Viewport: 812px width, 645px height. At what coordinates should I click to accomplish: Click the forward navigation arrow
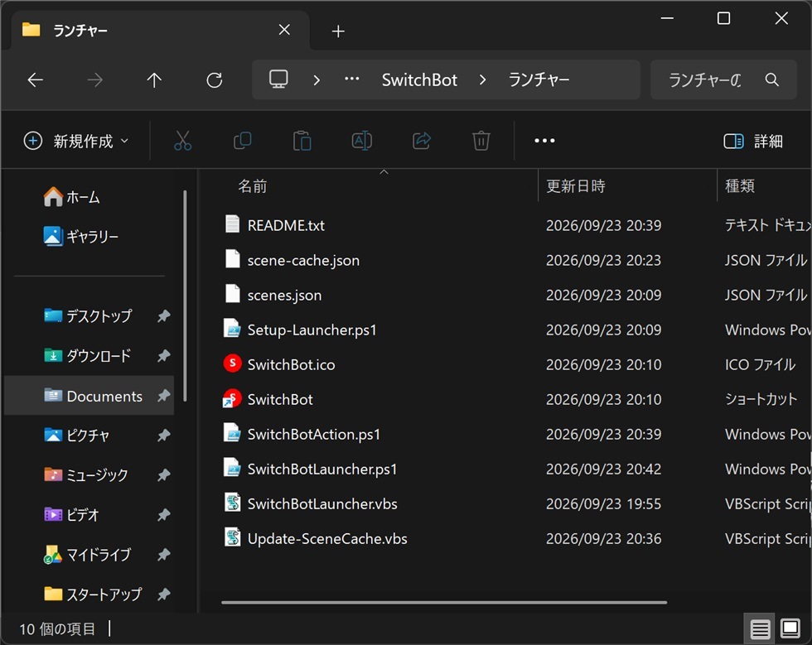pyautogui.click(x=94, y=79)
